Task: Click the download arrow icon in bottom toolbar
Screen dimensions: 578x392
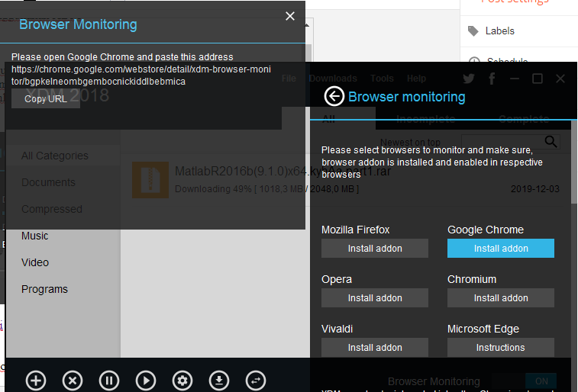Action: coord(219,381)
